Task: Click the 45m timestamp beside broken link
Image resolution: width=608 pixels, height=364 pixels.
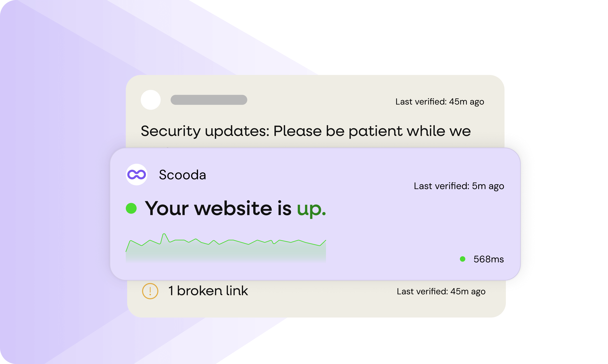Action: tap(441, 291)
